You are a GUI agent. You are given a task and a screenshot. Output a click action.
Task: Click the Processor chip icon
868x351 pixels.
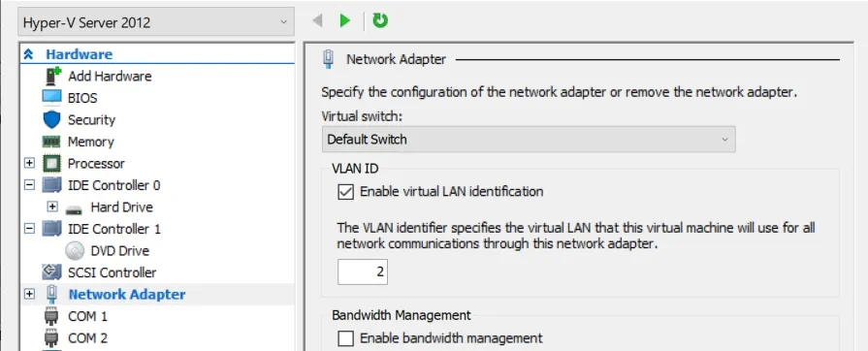(52, 163)
